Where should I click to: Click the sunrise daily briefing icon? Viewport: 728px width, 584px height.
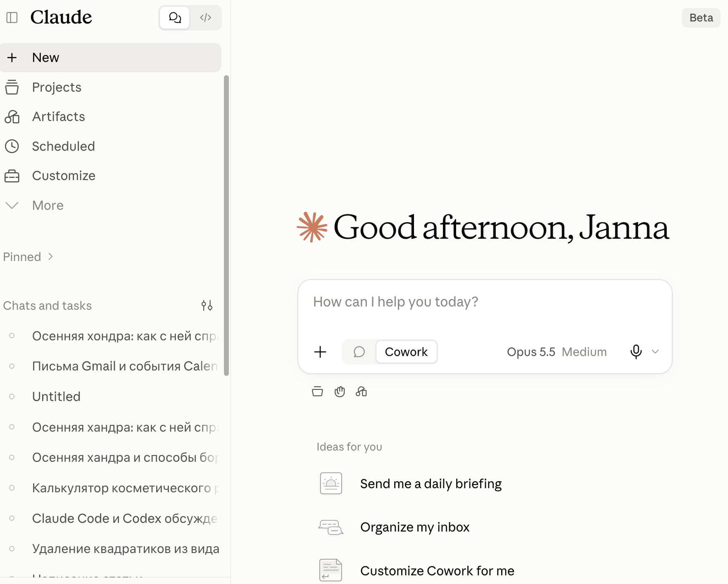point(331,483)
